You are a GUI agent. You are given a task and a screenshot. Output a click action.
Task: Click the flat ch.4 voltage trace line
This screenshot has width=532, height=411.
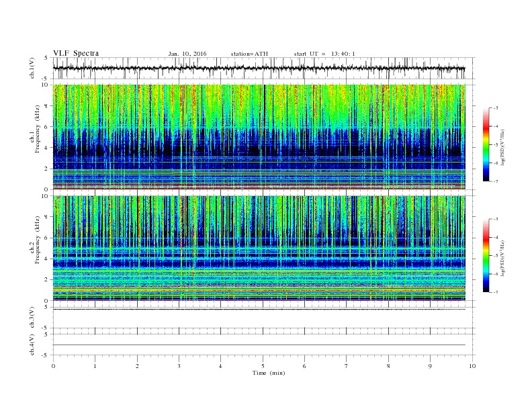click(259, 345)
